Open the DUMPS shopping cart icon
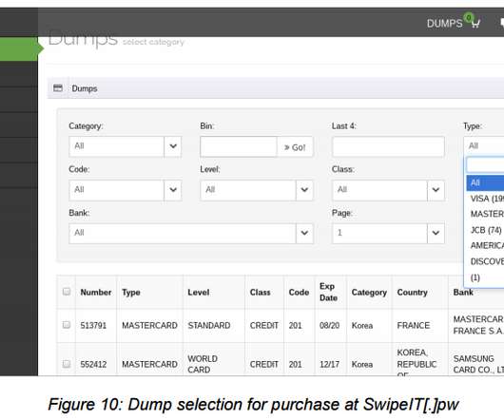The width and height of the screenshot is (504, 420). (x=475, y=24)
